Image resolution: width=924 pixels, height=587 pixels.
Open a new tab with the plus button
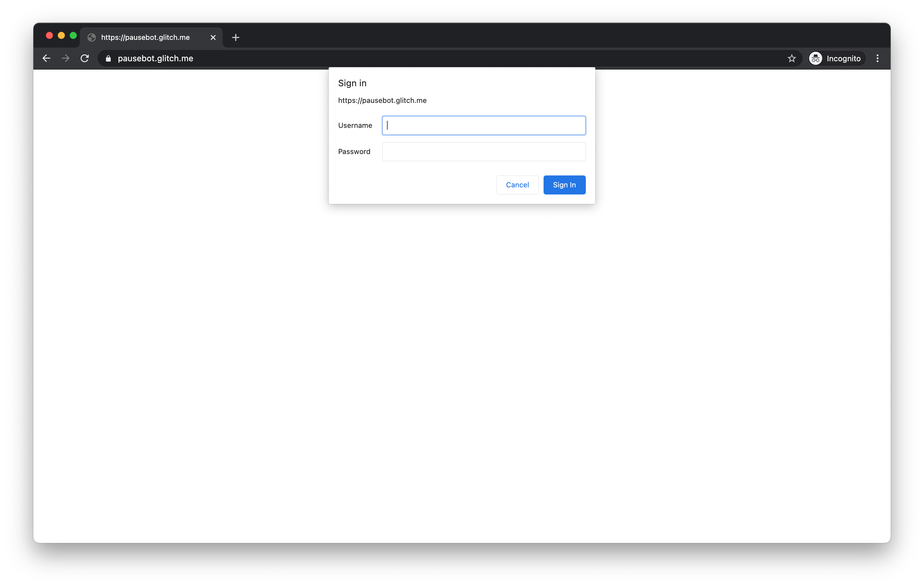point(235,37)
